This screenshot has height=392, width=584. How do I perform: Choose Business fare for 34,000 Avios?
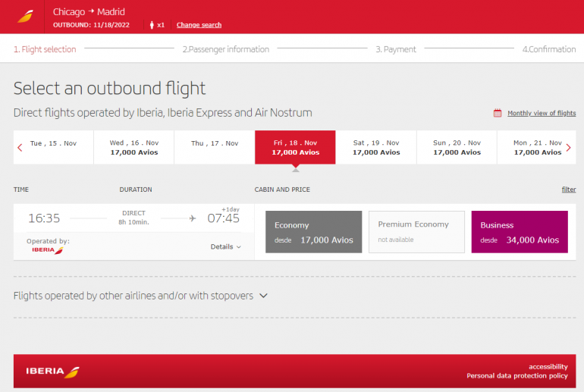pyautogui.click(x=519, y=232)
